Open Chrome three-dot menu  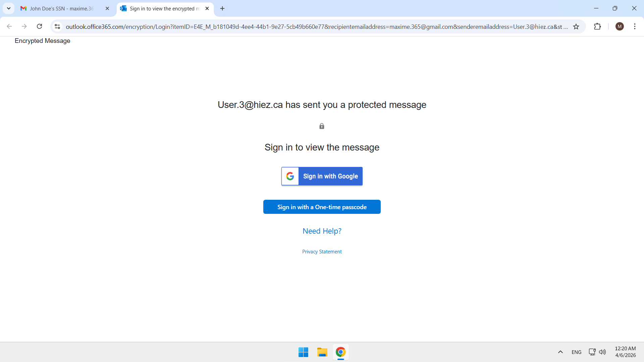click(x=635, y=26)
